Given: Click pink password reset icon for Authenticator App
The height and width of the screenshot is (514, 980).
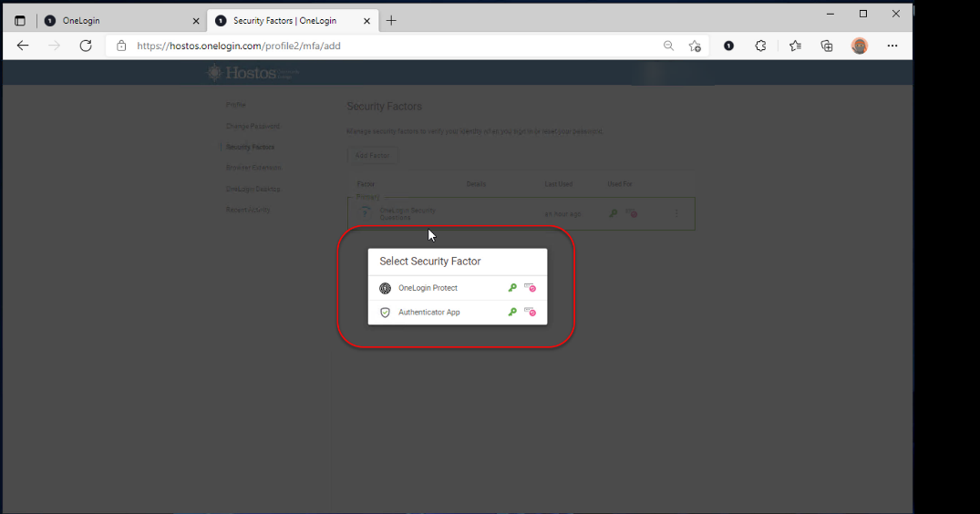Looking at the screenshot, I should pos(530,313).
